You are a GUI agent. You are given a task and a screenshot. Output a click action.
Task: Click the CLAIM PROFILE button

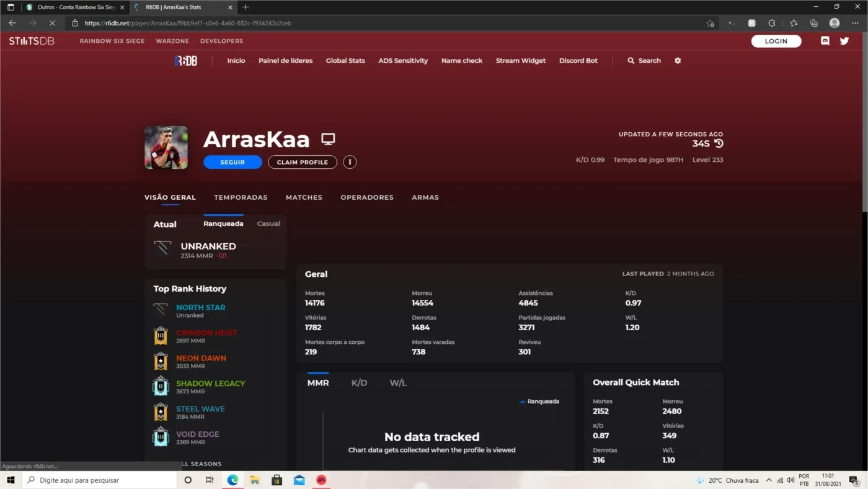coord(303,162)
